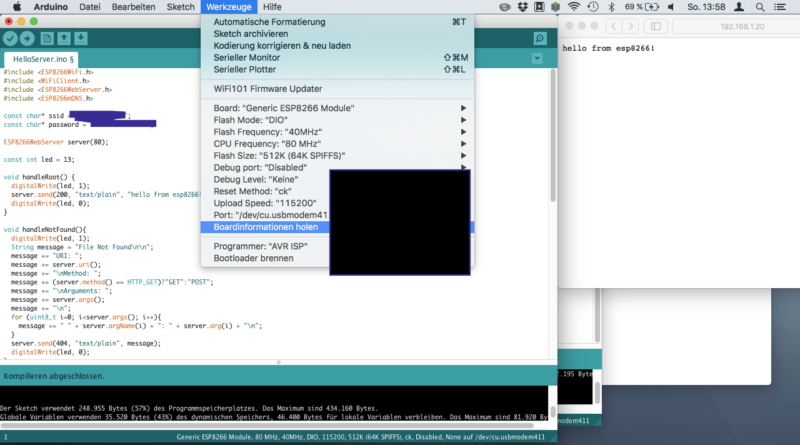Viewport: 800px width, 445px height.
Task: Expand the Flash Size 512K submenu
Action: pyautogui.click(x=337, y=156)
